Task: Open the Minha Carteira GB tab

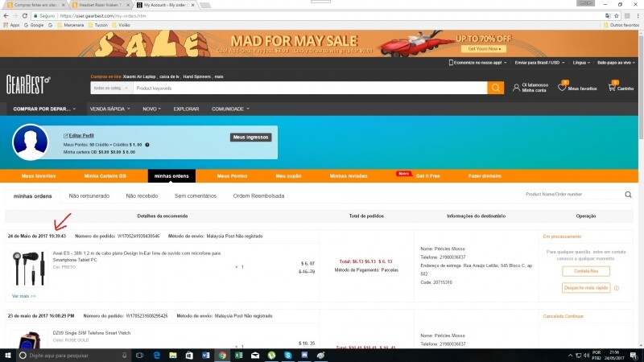Action: [105, 175]
